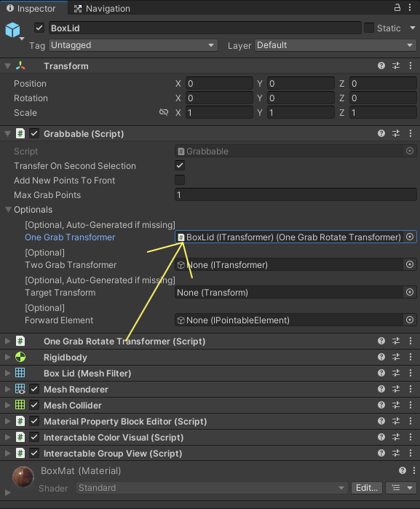Click the Max Grab Points value field
Screen dimensions: 420x509
coord(296,194)
